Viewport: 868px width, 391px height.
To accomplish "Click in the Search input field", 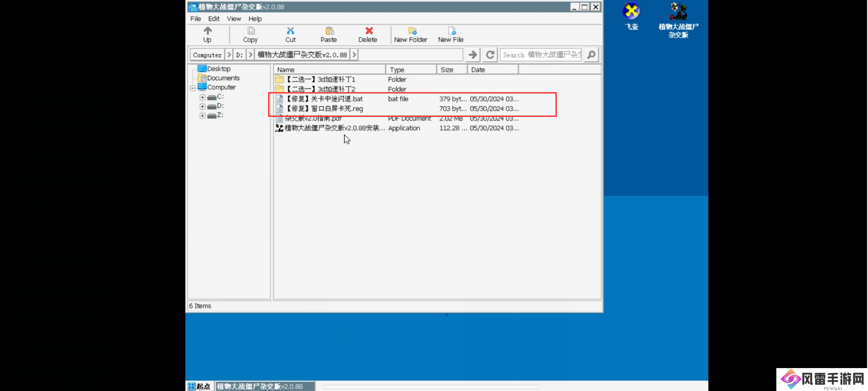I will point(541,55).
